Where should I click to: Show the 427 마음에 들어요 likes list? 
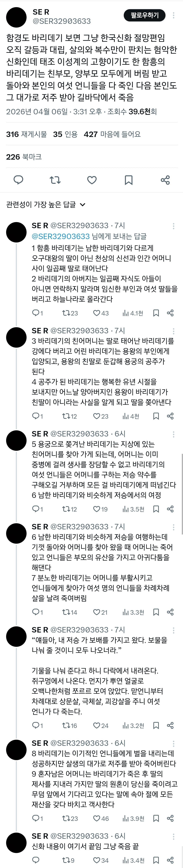[112, 134]
